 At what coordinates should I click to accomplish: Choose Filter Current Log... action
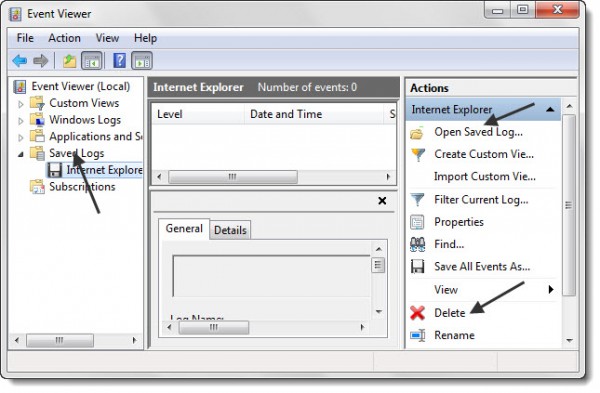[x=481, y=200]
